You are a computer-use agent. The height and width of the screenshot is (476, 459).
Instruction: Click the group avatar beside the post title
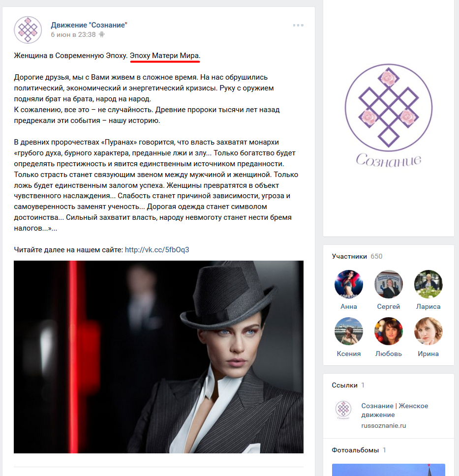(x=28, y=30)
